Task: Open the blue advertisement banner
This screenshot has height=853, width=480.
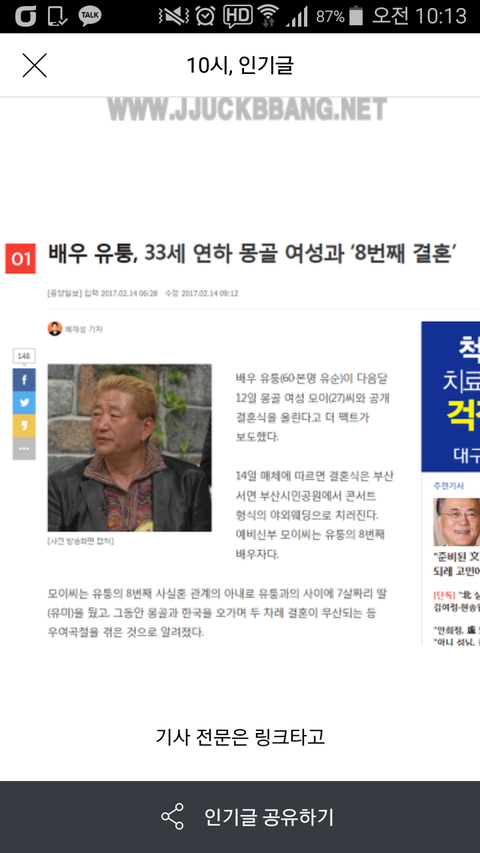Action: pos(451,397)
